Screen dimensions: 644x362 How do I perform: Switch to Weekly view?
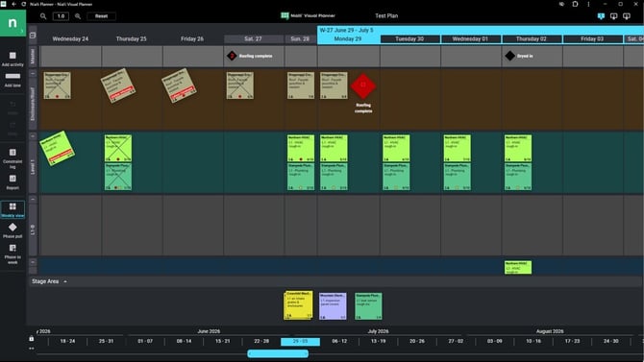tap(12, 209)
